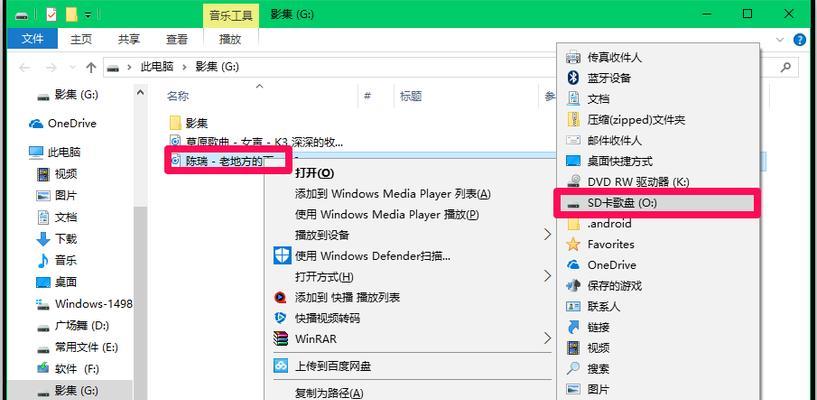
Task: Click the Forward arrow navigation button
Action: coord(51,67)
